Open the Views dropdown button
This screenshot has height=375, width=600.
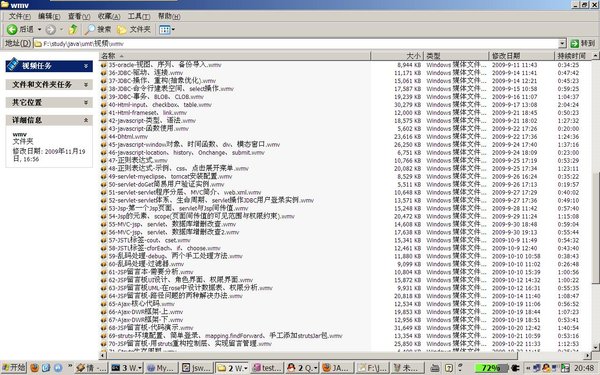(x=166, y=29)
